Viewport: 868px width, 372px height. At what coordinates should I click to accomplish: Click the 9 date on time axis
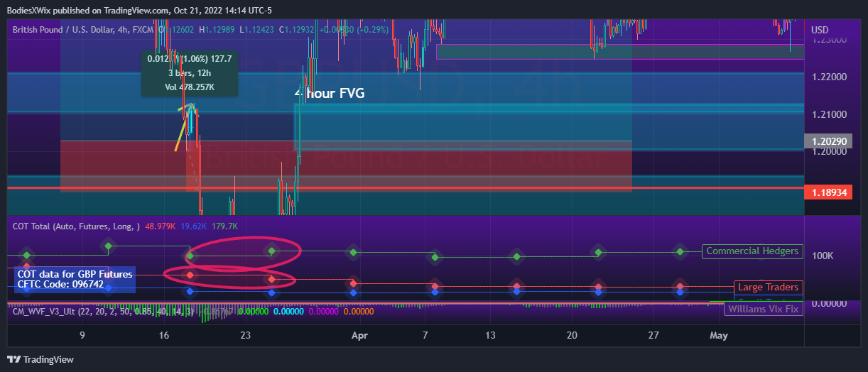click(x=82, y=336)
